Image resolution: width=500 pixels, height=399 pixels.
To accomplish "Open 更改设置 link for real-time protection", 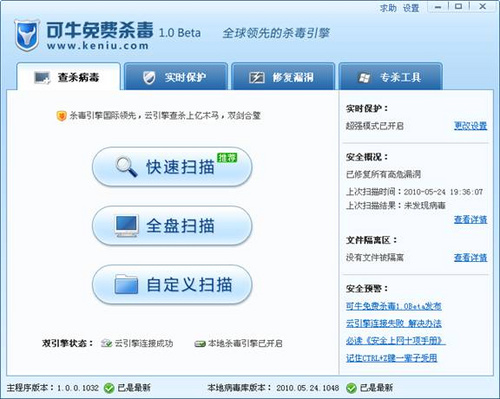I will 470,126.
